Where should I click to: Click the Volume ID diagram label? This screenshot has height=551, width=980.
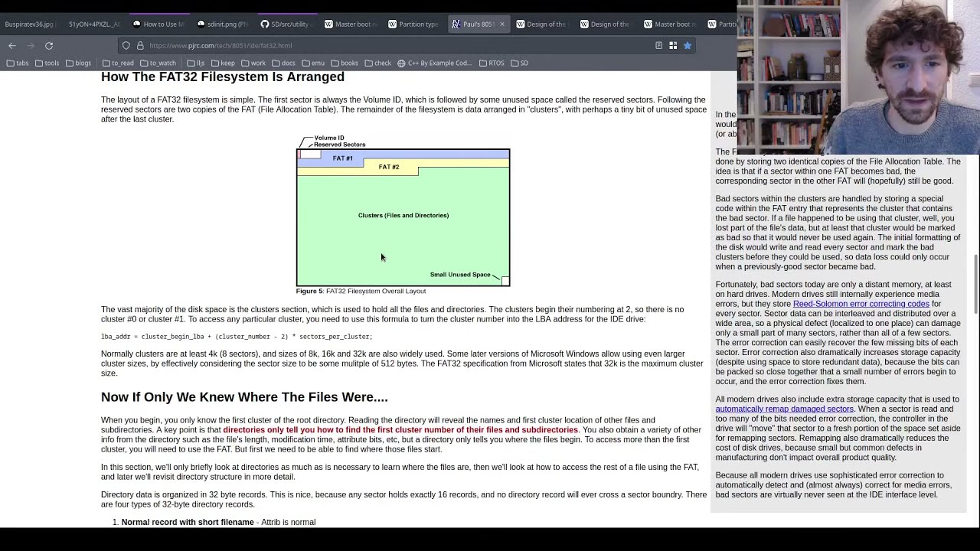(x=329, y=138)
